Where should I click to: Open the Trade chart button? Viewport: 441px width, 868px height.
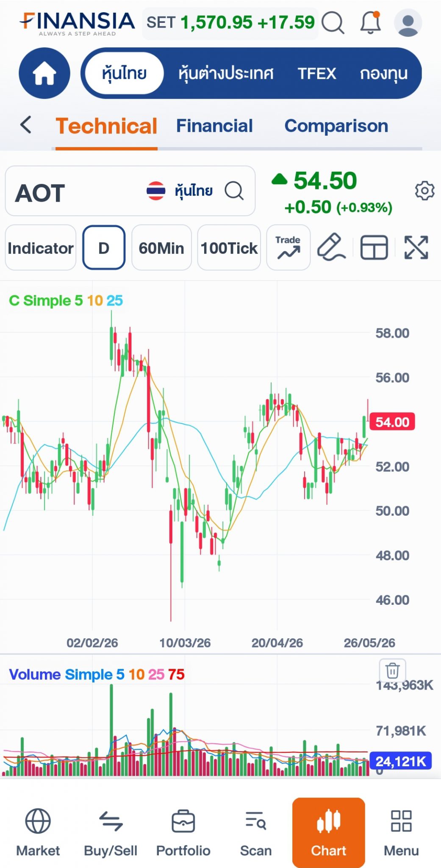288,248
